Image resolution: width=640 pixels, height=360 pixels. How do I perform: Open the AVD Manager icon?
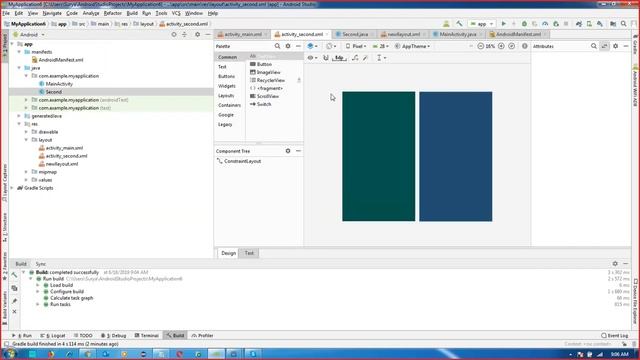[589, 24]
